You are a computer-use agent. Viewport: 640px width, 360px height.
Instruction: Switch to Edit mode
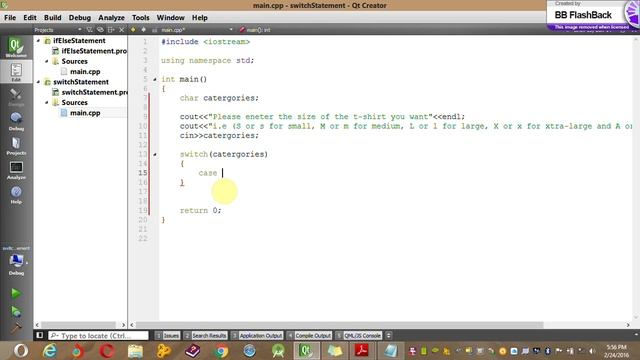(x=16, y=72)
